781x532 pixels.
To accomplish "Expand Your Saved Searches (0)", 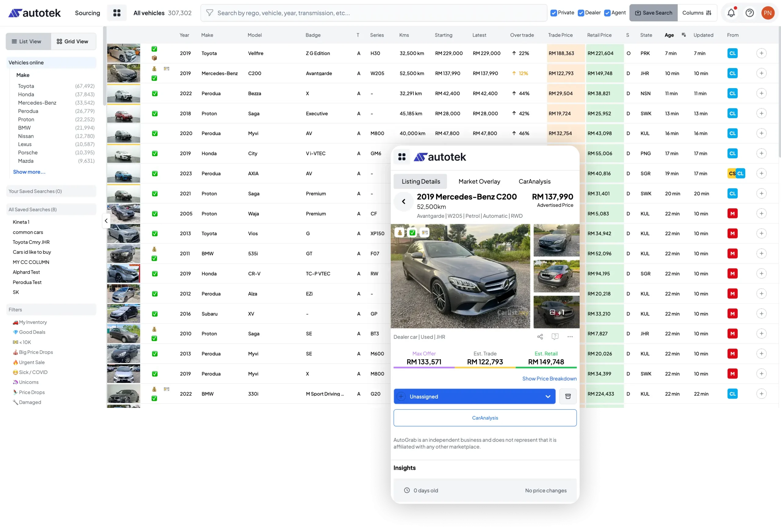I will [x=51, y=191].
